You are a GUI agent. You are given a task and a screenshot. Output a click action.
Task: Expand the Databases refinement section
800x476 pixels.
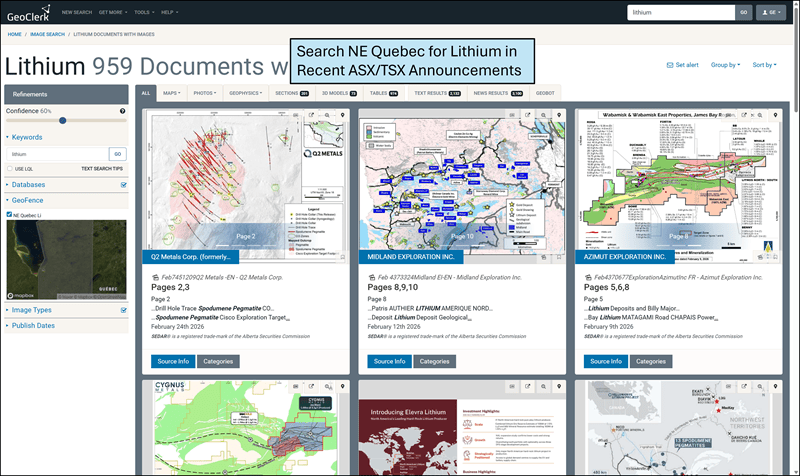[28, 185]
